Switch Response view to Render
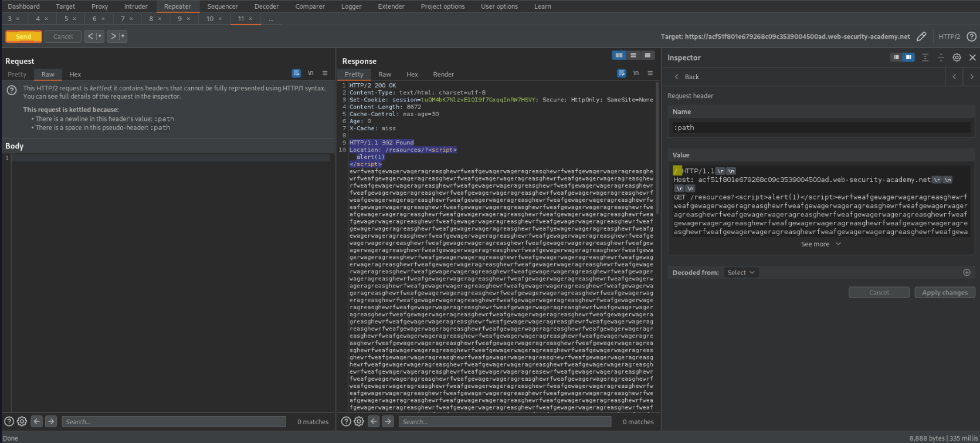The height and width of the screenshot is (443, 980). pos(443,75)
